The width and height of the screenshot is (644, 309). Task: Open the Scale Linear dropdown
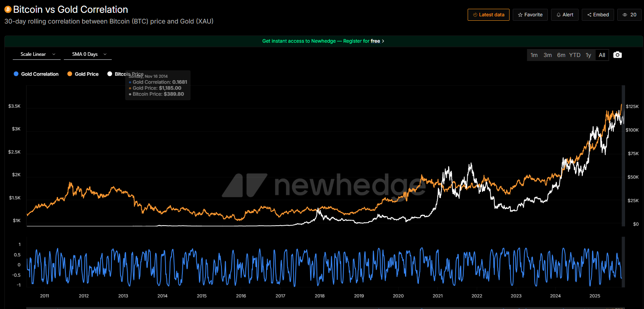point(37,54)
